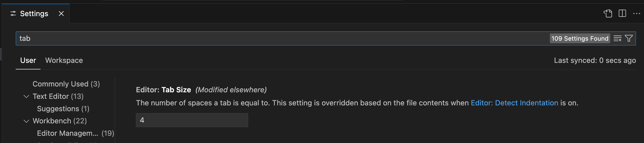
Task: Open the More Actions ellipsis menu
Action: click(x=636, y=14)
